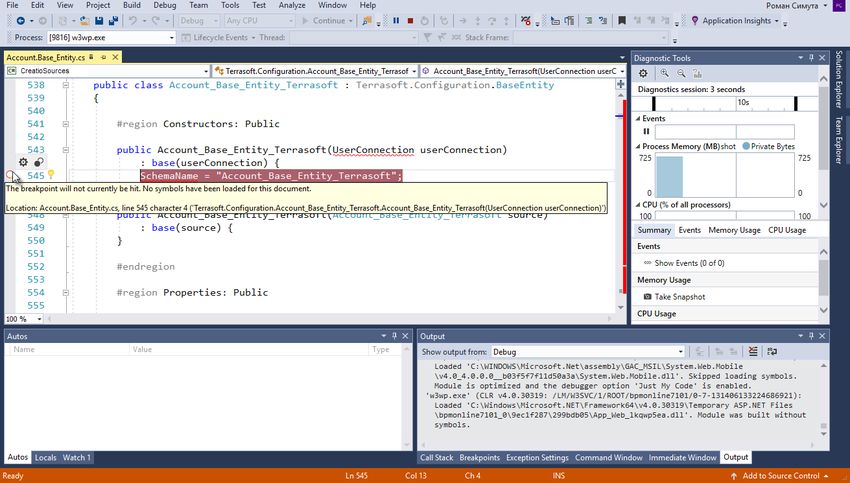
Task: Open the File menu
Action: click(12, 5)
